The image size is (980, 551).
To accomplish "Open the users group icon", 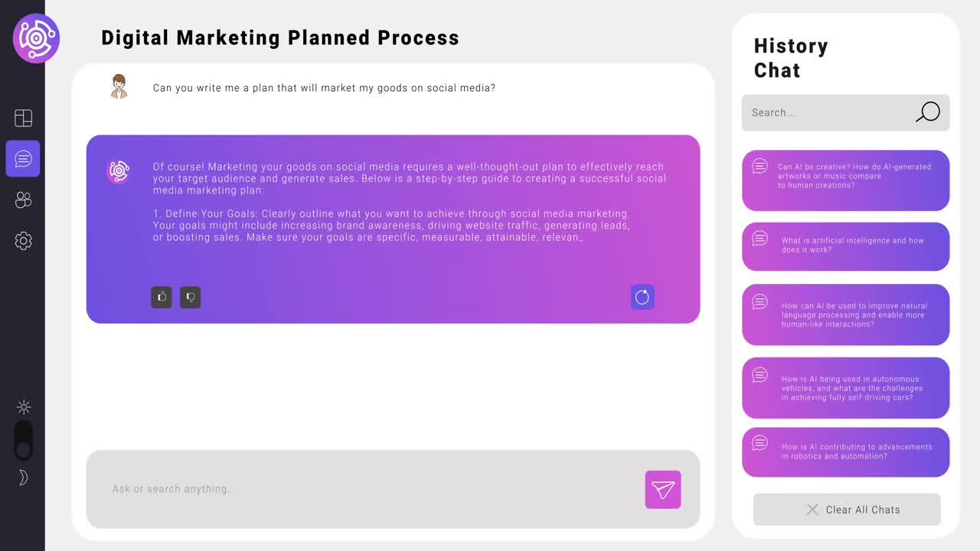I will pyautogui.click(x=23, y=200).
